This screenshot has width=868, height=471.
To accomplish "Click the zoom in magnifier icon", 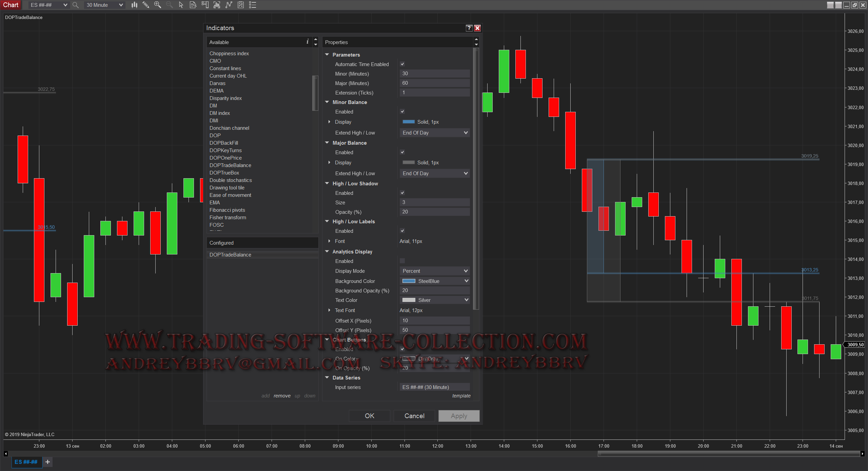I will coord(158,5).
